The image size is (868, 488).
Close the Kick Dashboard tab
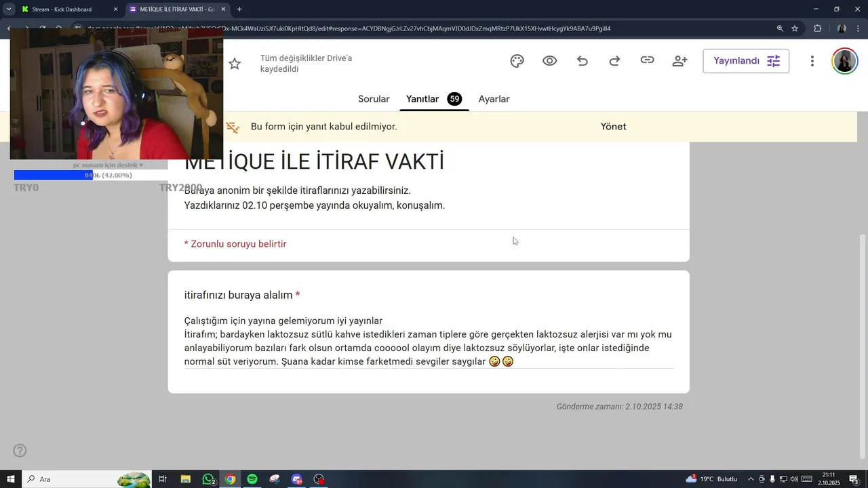115,9
